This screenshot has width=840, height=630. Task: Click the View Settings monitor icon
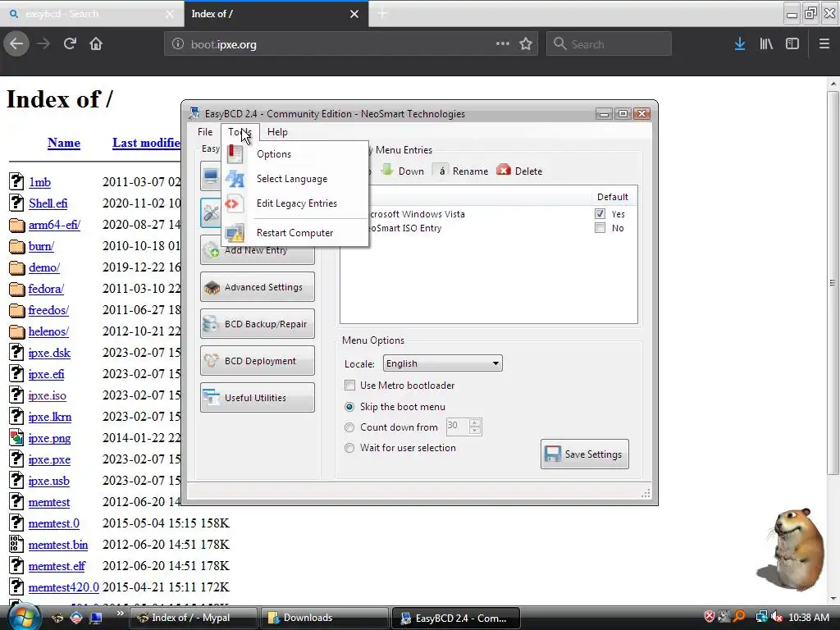[211, 176]
